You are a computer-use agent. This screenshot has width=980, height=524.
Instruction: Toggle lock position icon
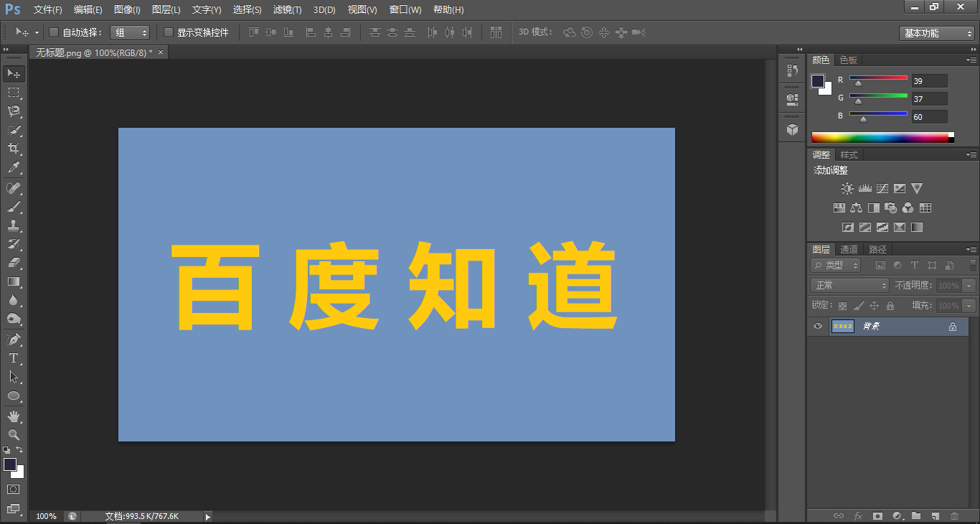874,306
